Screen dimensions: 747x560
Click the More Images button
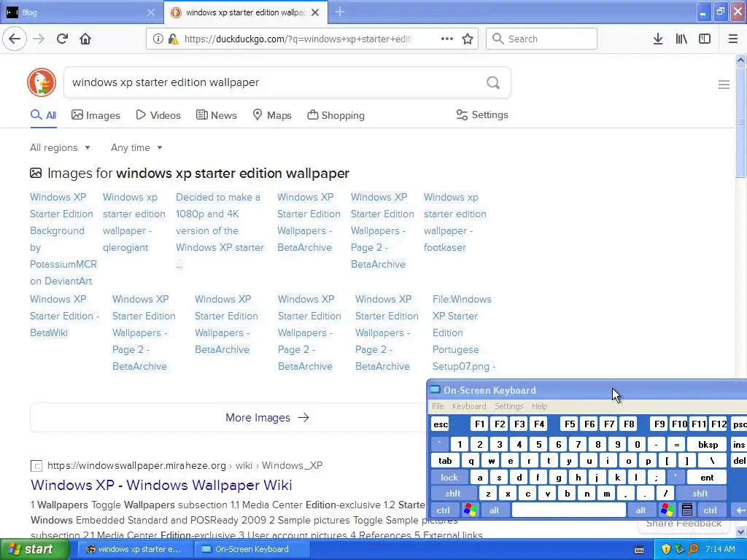point(267,418)
